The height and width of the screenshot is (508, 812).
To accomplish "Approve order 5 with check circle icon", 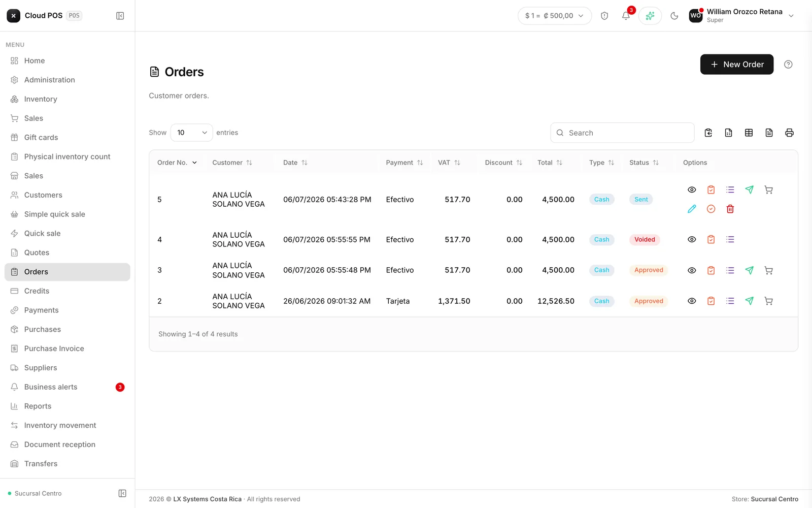I will (711, 209).
